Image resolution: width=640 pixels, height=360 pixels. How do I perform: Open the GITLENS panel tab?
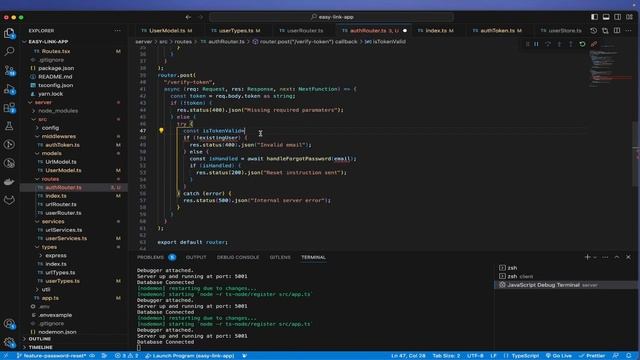coord(280,257)
